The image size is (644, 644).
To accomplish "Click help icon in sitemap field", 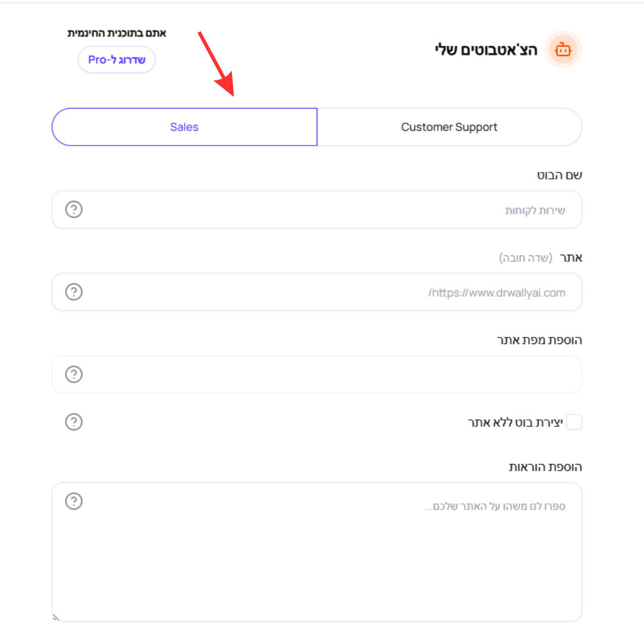I will pyautogui.click(x=74, y=374).
